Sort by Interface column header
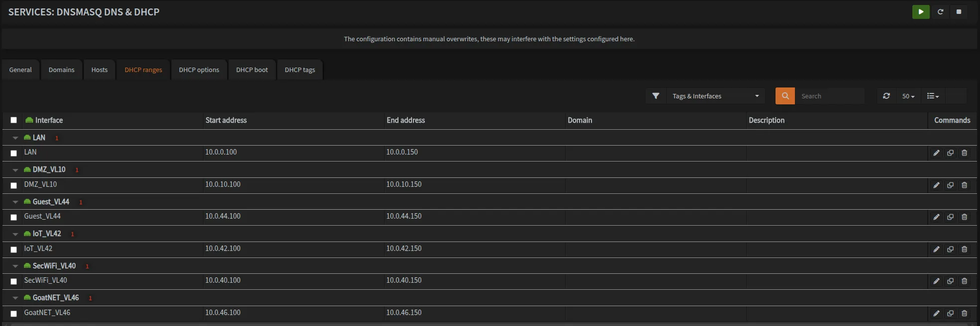The height and width of the screenshot is (326, 980). tap(49, 120)
